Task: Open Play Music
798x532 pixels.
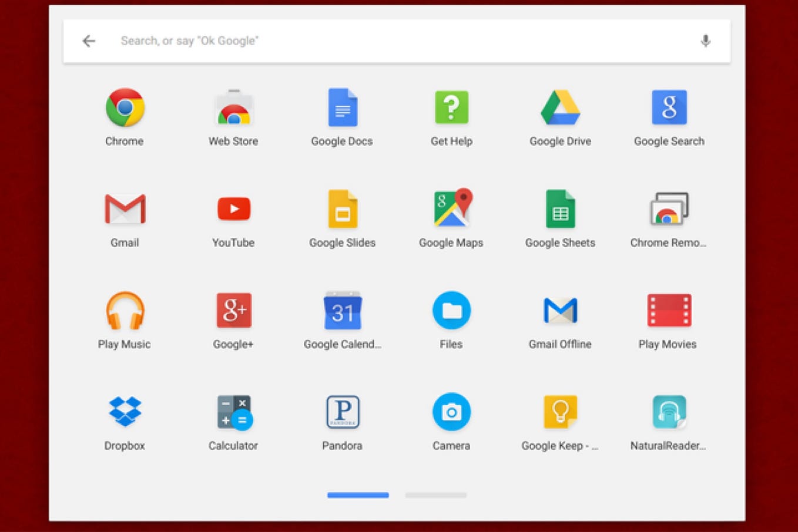Action: coord(125,311)
